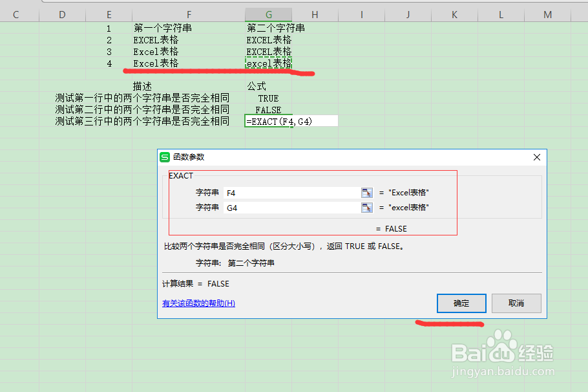
Task: Select column D header
Action: click(x=62, y=15)
